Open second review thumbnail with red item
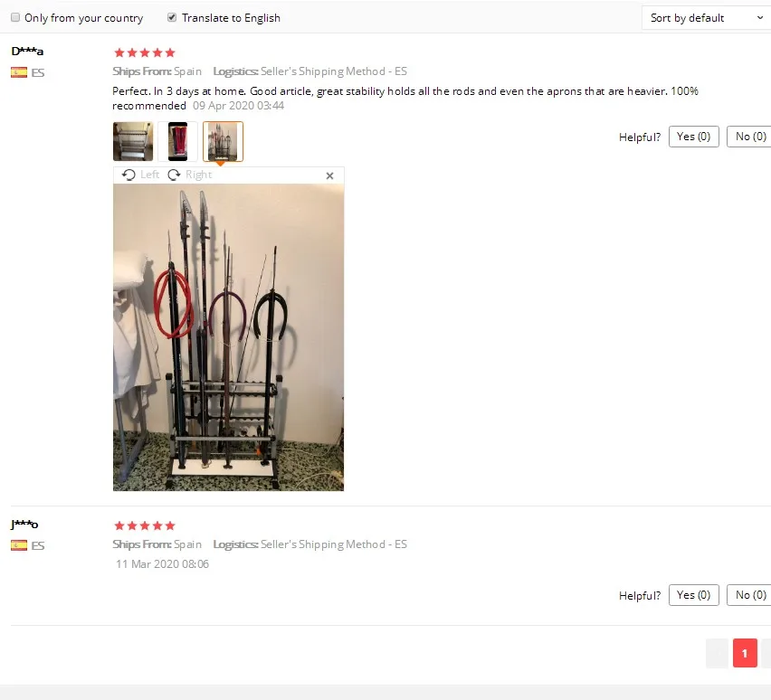Screen dimensions: 771x700 (x=178, y=142)
